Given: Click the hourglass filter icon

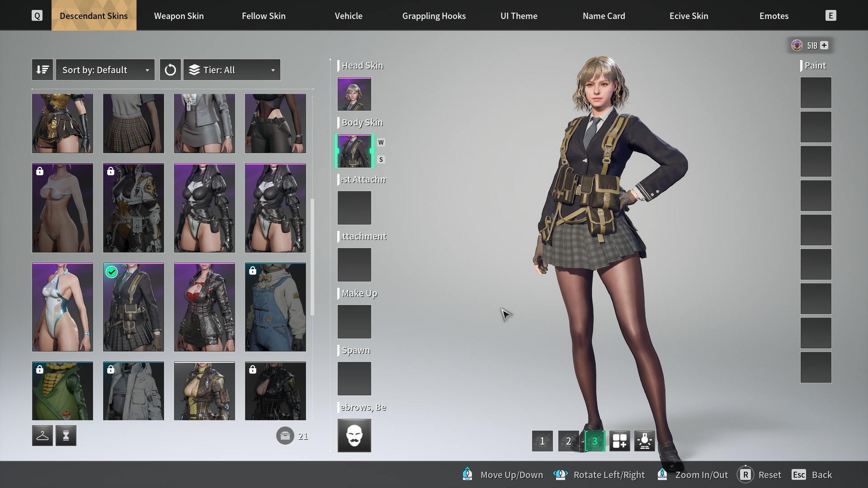Looking at the screenshot, I should tap(66, 436).
